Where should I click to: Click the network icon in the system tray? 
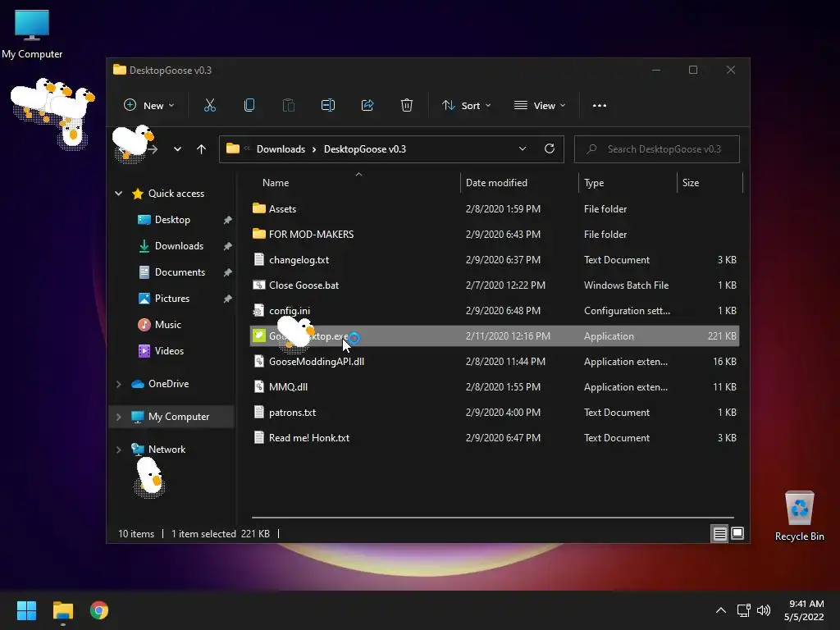pyautogui.click(x=743, y=610)
